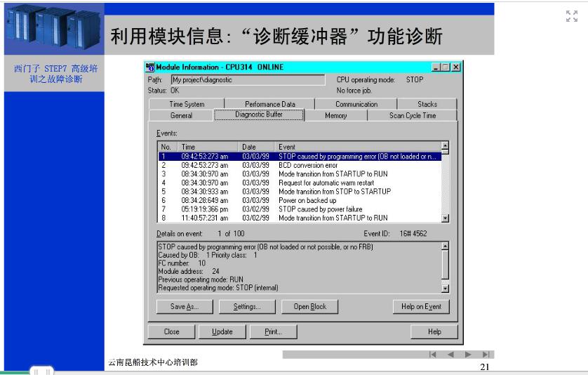Click the Close button
Viewport: 588px width, 375px height.
(172, 332)
